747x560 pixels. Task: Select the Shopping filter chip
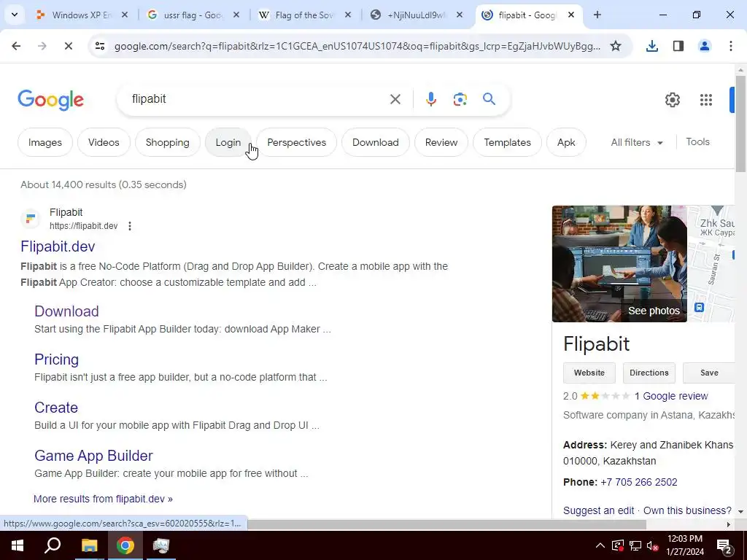click(x=167, y=142)
